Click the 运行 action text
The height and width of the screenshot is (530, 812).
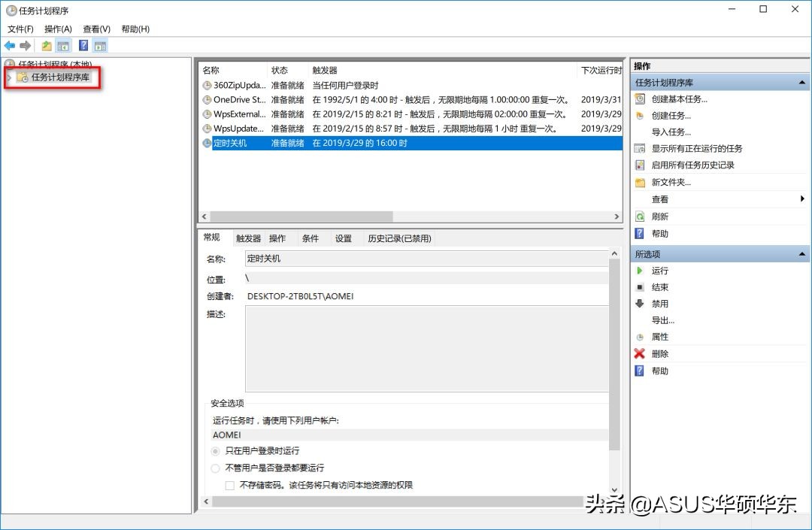(660, 271)
